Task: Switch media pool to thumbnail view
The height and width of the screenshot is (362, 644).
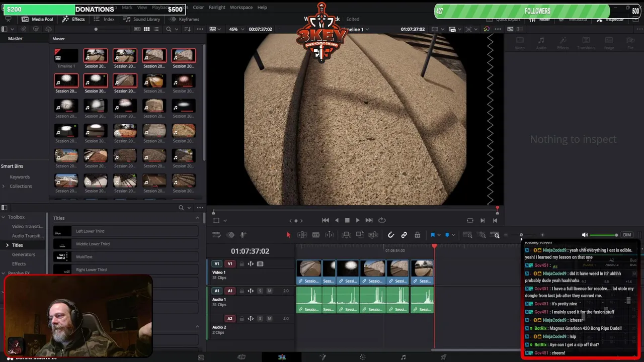Action: point(147,29)
